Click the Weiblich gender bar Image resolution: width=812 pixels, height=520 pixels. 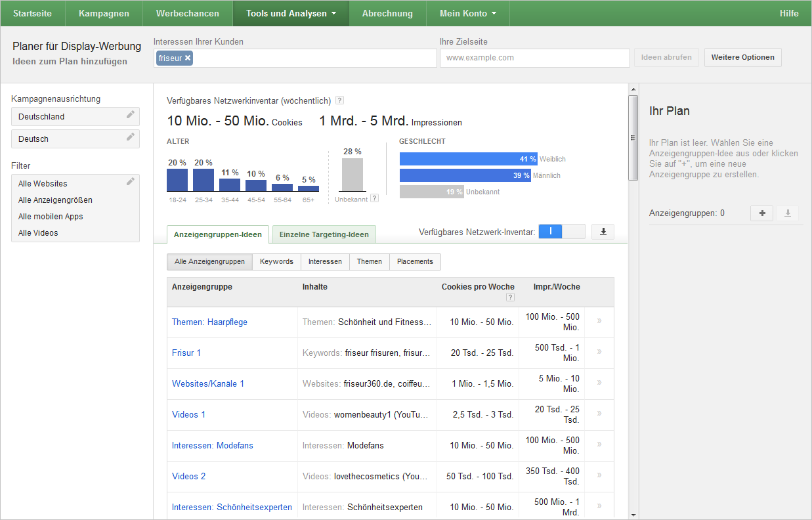(x=468, y=159)
